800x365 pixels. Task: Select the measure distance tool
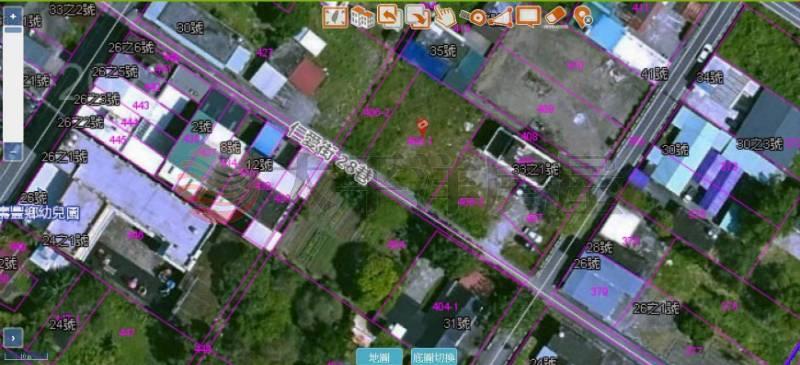point(472,17)
